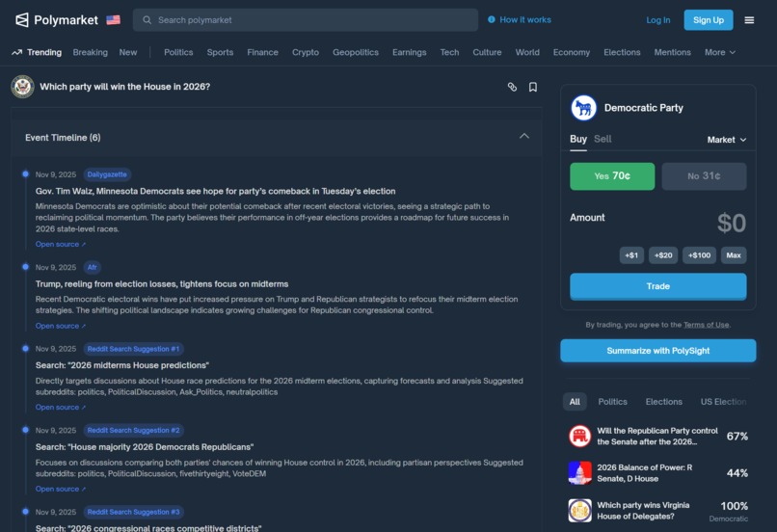Open the Breaking tab

91,52
